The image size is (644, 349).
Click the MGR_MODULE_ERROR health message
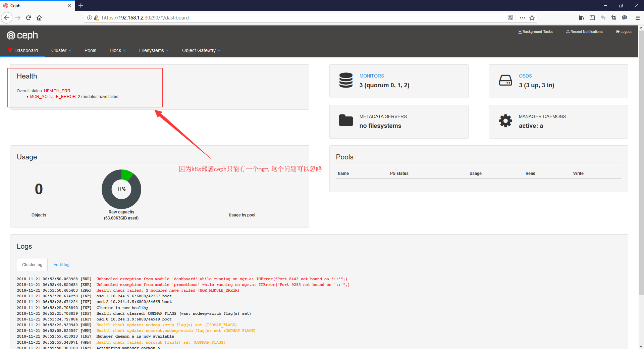74,97
